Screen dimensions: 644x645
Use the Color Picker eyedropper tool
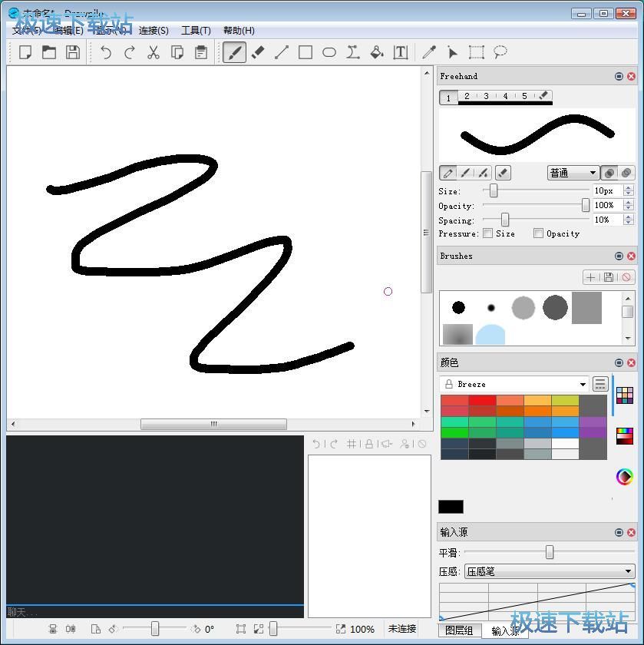428,52
